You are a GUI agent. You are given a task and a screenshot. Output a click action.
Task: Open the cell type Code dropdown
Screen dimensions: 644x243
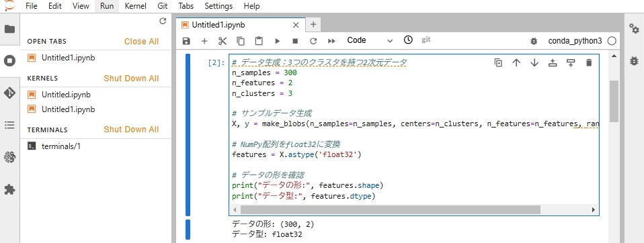[370, 40]
